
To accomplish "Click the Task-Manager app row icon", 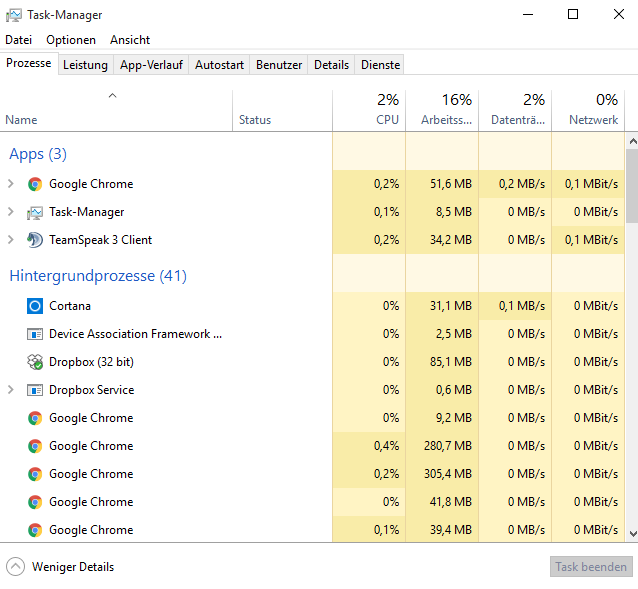I will click(35, 212).
